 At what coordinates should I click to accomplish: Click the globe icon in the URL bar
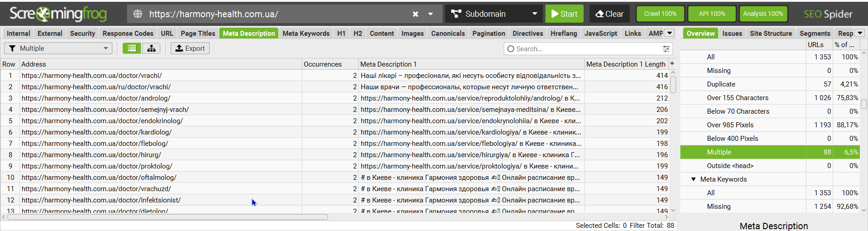pyautogui.click(x=138, y=14)
